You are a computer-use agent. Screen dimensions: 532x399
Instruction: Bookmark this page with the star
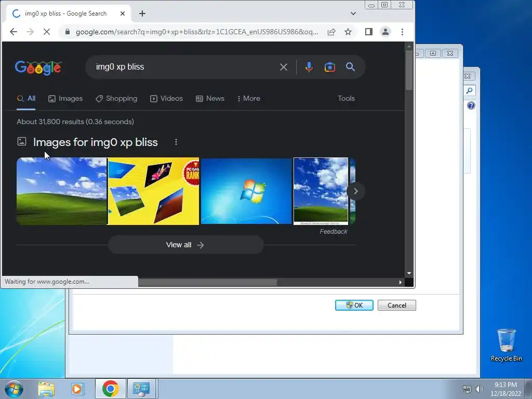click(348, 32)
